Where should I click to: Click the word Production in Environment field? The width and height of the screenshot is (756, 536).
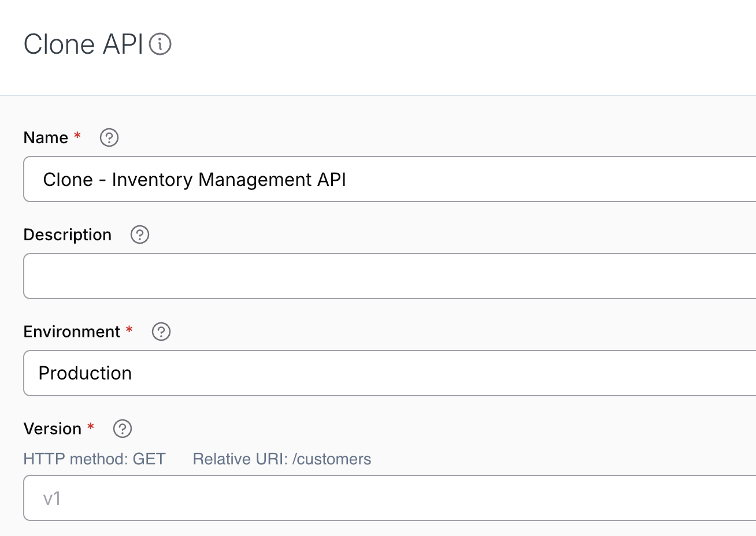85,373
